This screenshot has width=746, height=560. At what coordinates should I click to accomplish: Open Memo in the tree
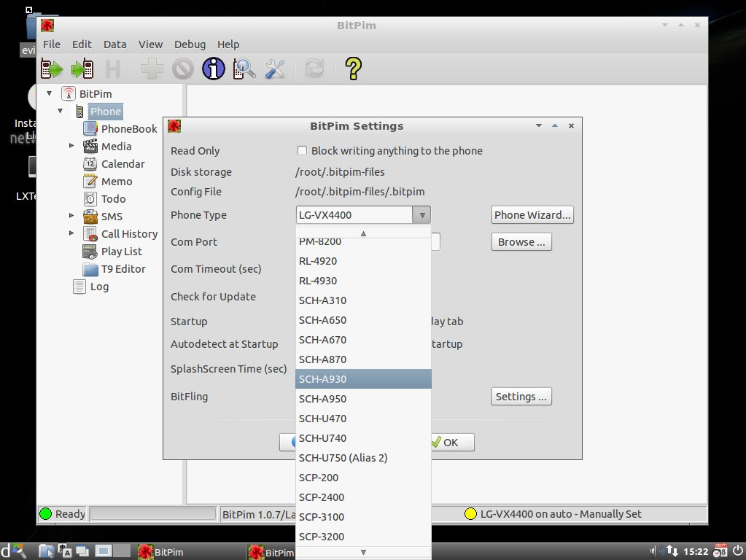(x=117, y=182)
